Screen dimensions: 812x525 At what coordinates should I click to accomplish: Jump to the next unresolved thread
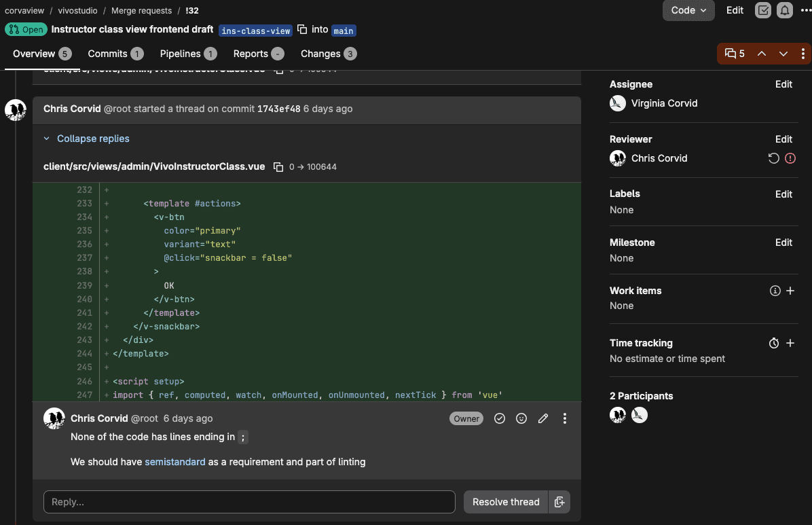click(783, 54)
